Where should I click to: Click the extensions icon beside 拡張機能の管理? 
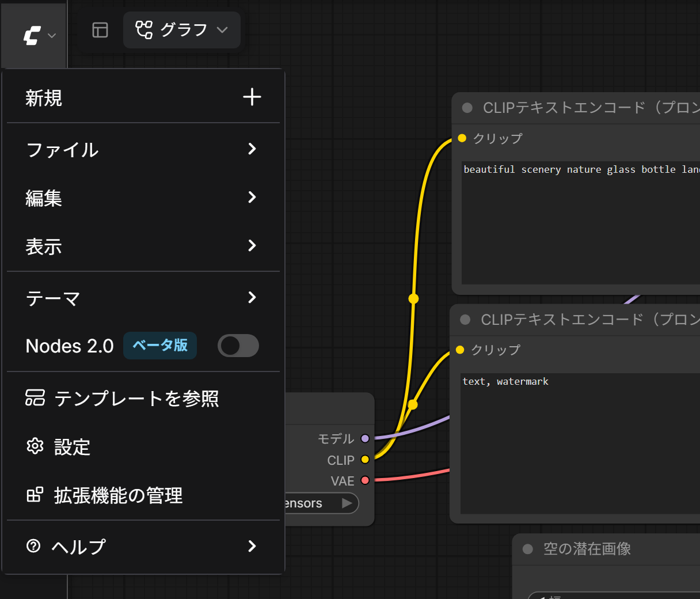[x=35, y=494]
